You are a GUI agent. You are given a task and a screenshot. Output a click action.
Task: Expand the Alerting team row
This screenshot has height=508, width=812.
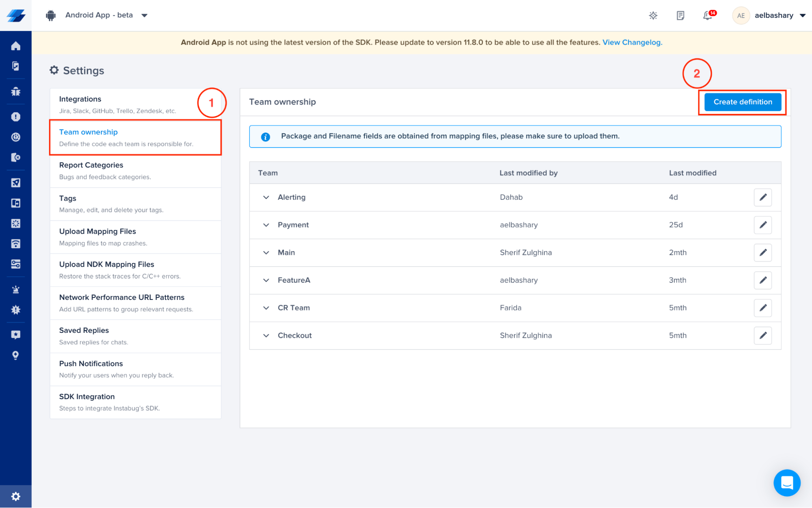[x=266, y=197]
